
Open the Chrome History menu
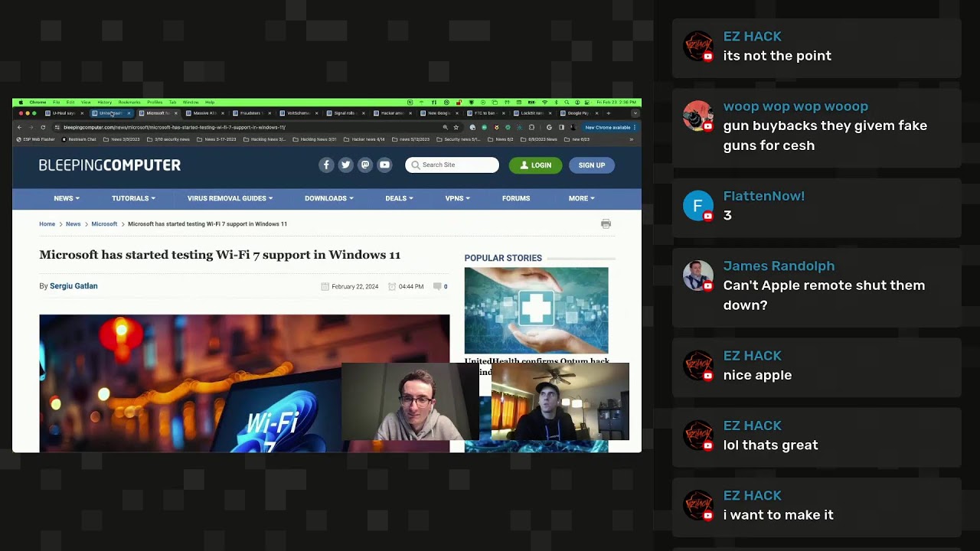tap(104, 102)
